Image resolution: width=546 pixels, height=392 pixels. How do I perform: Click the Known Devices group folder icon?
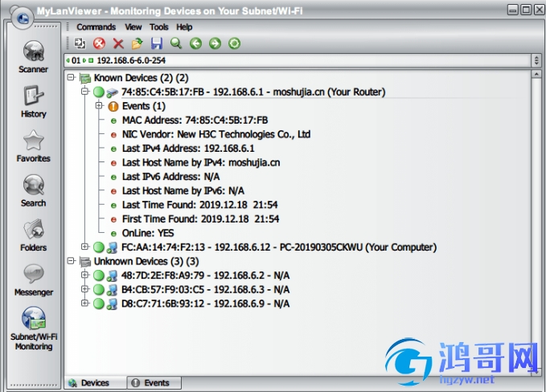85,78
